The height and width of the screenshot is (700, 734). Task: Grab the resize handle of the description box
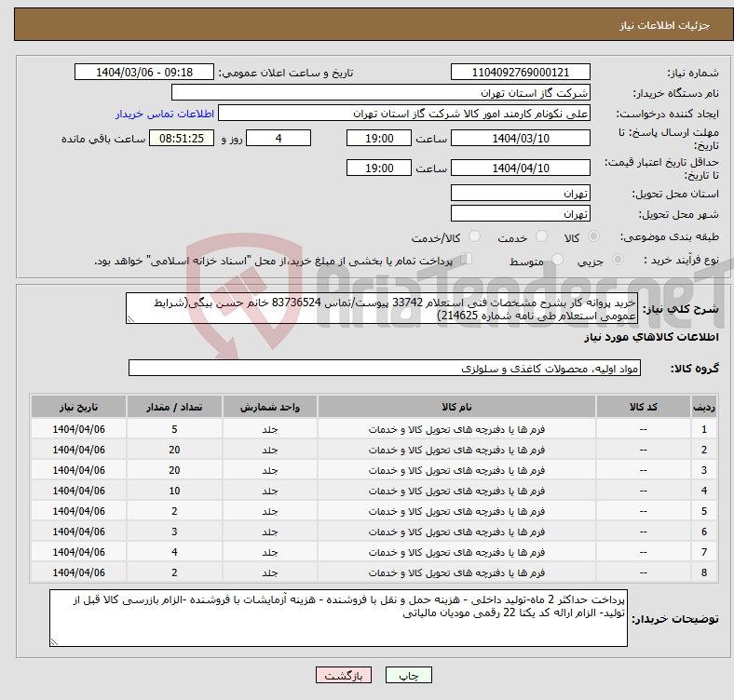pyautogui.click(x=130, y=319)
